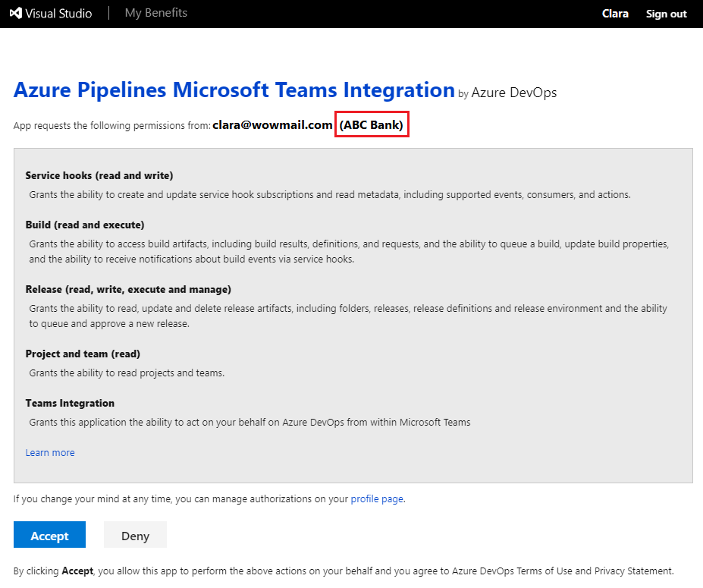Click the 'Visual Studio' brand text
The height and width of the screenshot is (588, 703).
58,14
